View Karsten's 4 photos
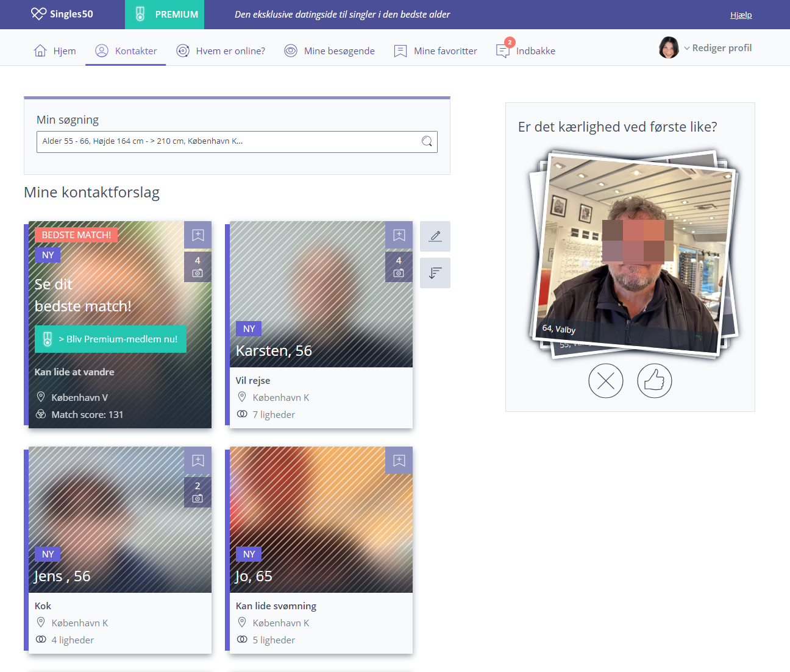Image resolution: width=790 pixels, height=672 pixels. [399, 267]
